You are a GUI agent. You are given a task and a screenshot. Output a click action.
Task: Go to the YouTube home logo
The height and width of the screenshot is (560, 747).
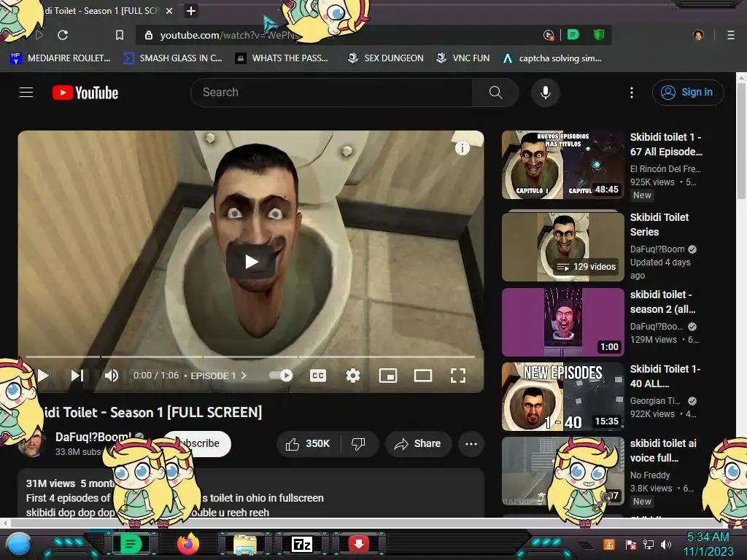pos(85,93)
